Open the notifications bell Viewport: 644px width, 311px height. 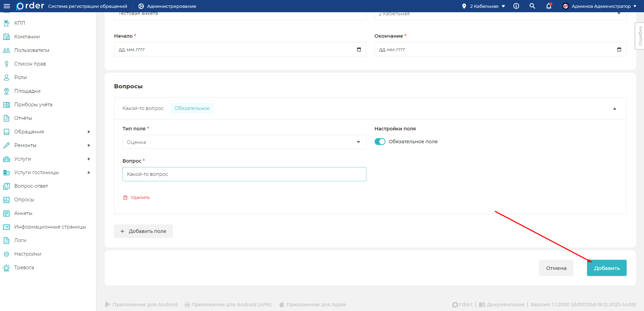549,6
